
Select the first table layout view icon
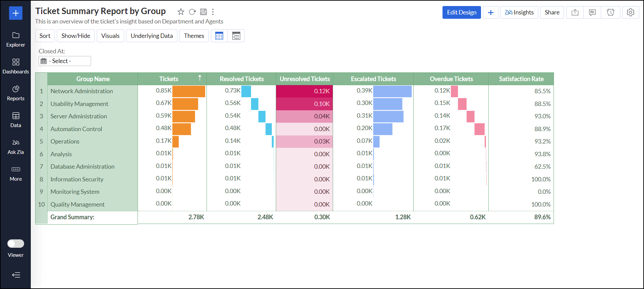click(219, 36)
